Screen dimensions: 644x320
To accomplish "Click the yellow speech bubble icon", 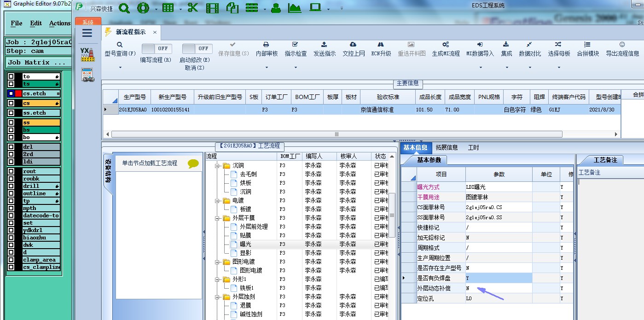I will pos(193,163).
